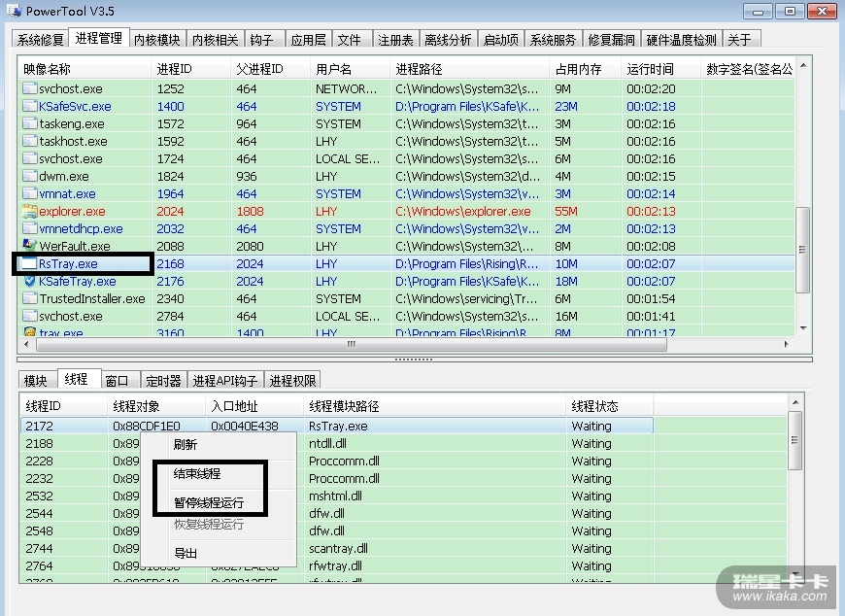Click the dwm.exe process icon
845x616 pixels.
click(x=30, y=176)
